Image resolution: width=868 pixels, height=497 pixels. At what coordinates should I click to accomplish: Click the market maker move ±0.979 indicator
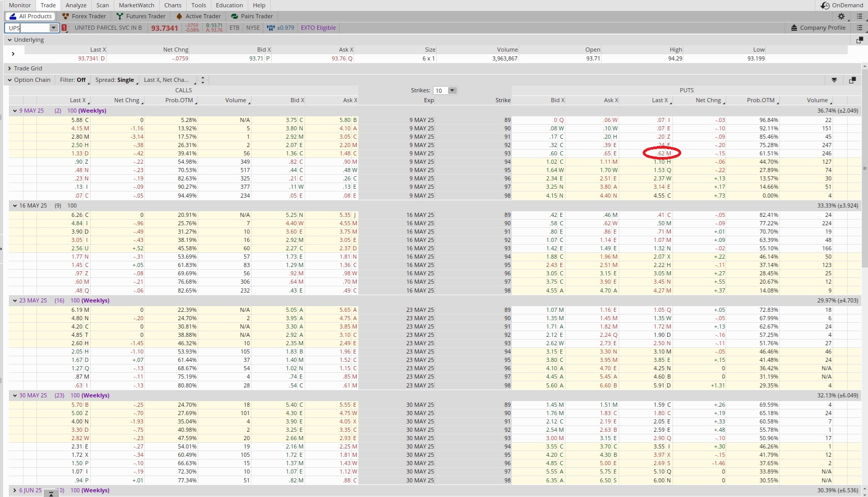(x=281, y=28)
